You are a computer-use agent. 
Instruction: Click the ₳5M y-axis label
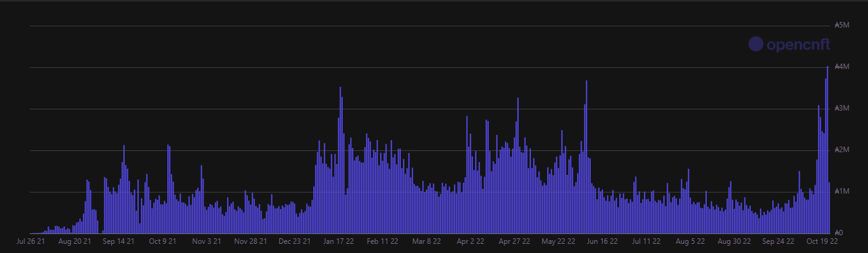tap(842, 25)
